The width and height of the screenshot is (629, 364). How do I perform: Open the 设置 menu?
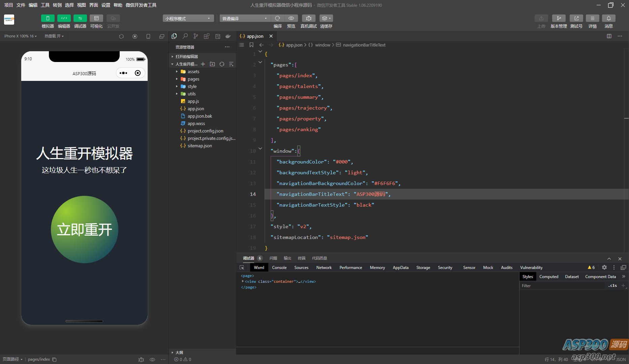coord(106,5)
